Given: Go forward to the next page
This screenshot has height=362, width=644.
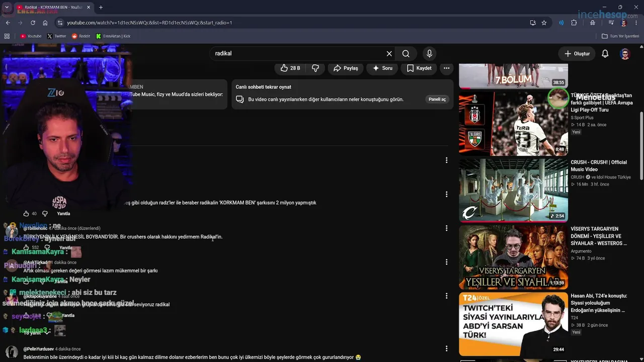Looking at the screenshot, I should click(20, 23).
